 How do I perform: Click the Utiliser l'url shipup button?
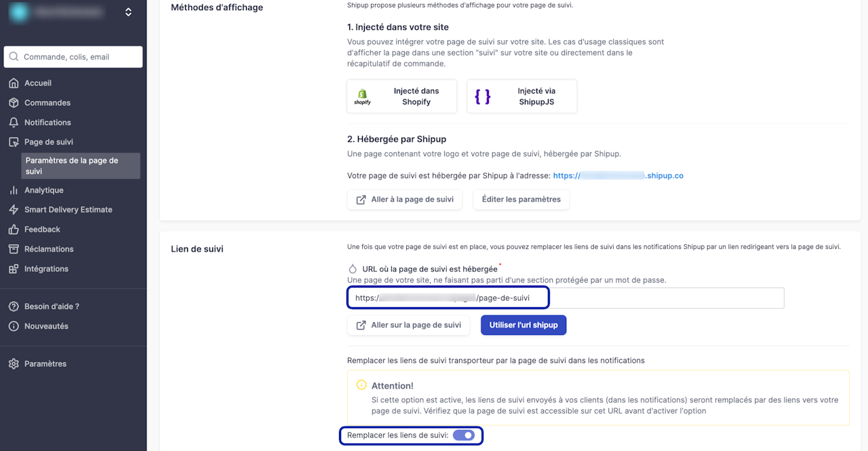[x=524, y=326]
